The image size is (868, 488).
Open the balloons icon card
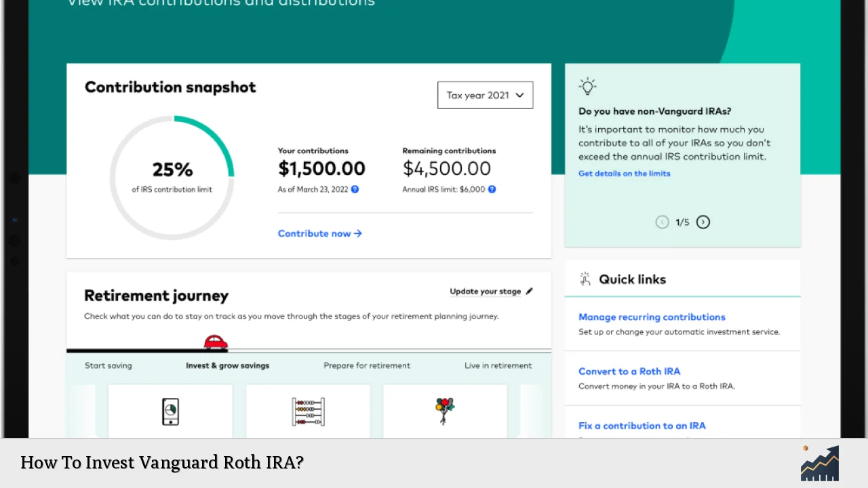pyautogui.click(x=445, y=411)
